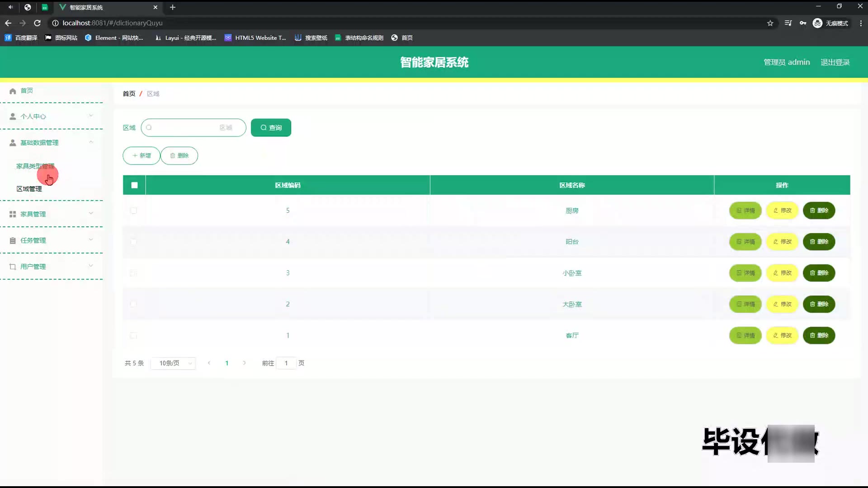
Task: Click the pencil 修改 icon for 阳台 row
Action: 776,242
